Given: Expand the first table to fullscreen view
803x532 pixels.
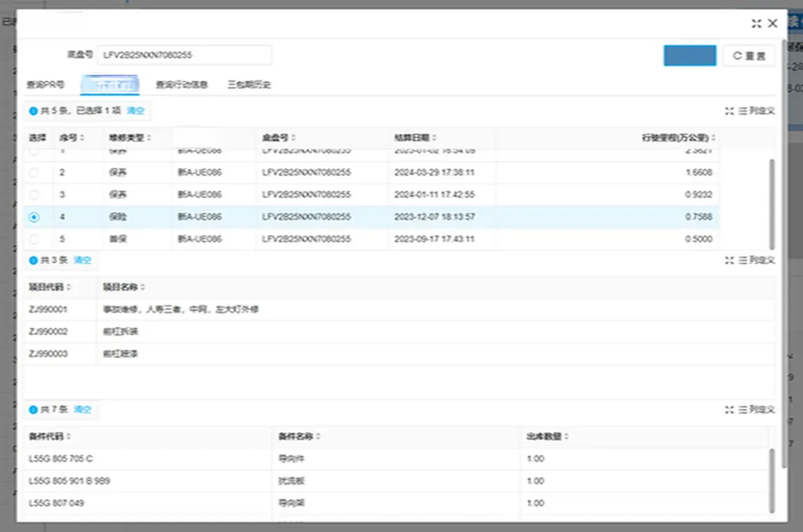Looking at the screenshot, I should click(729, 111).
